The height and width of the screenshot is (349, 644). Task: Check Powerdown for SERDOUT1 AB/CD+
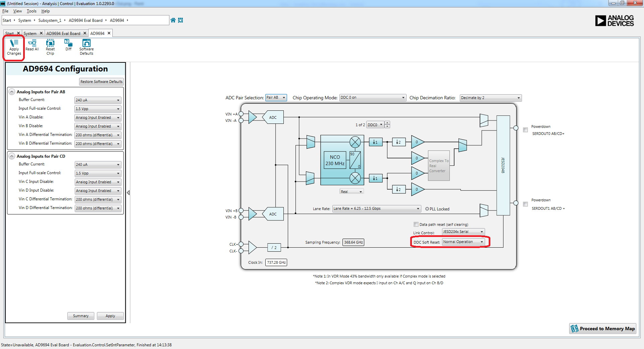pos(526,203)
